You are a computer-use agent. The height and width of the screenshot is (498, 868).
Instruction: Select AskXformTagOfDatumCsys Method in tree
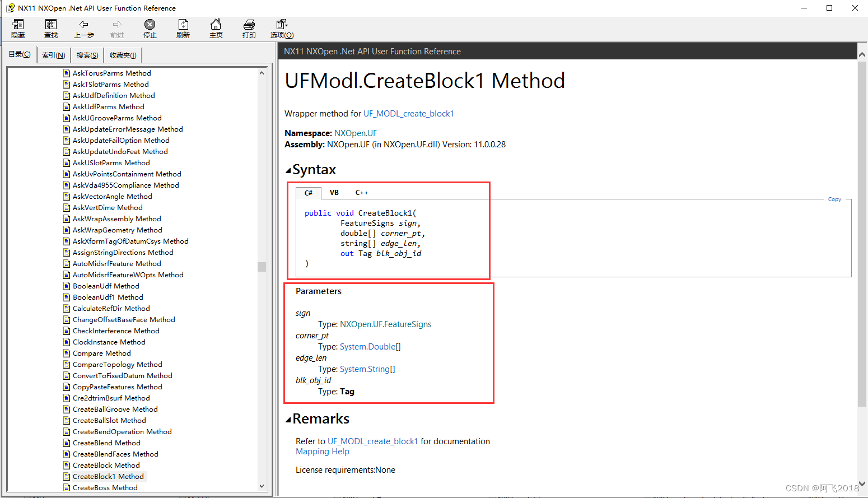coord(130,241)
